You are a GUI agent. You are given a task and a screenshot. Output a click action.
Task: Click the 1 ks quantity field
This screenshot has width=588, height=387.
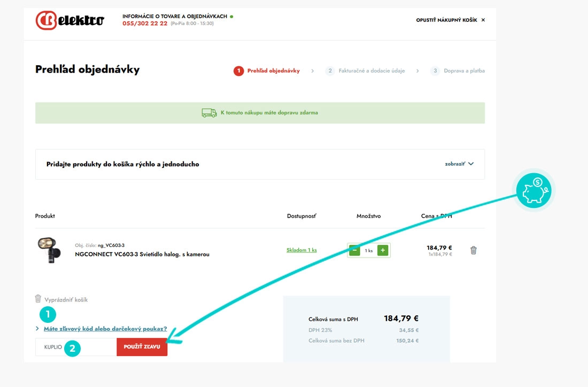tap(369, 251)
